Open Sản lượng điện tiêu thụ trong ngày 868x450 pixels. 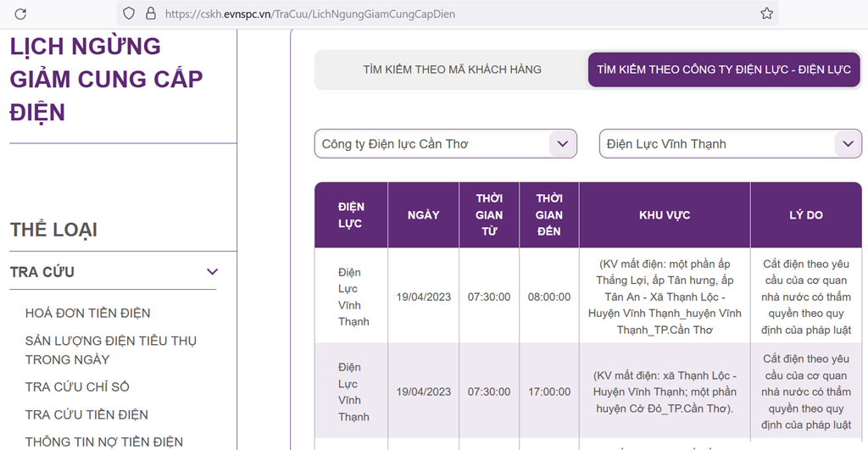(x=110, y=350)
